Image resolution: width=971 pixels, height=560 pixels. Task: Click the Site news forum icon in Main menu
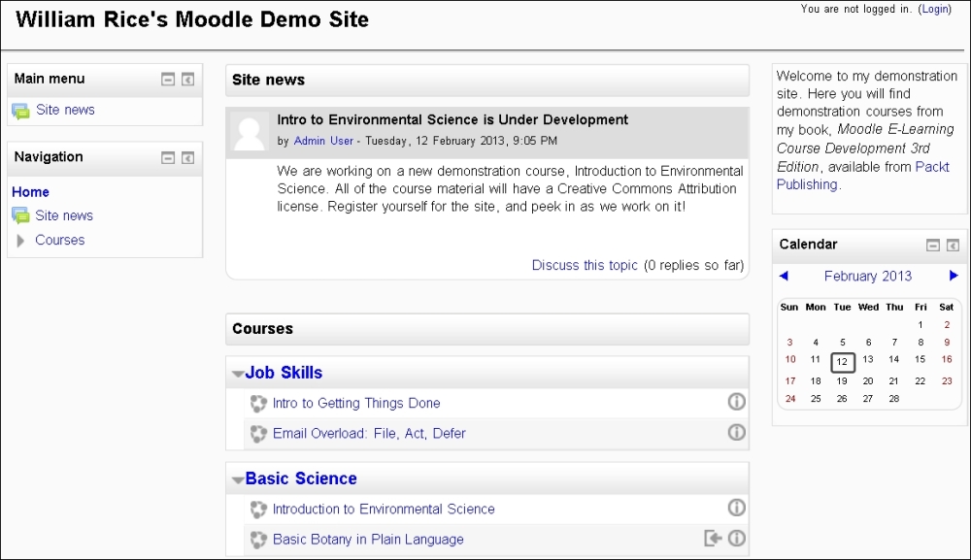click(20, 111)
